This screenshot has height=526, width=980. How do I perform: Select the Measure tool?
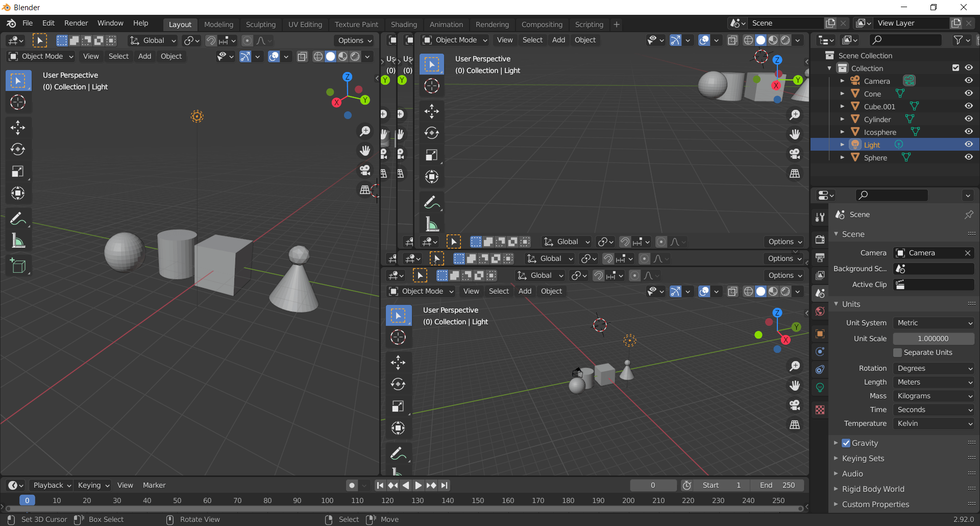(18, 241)
